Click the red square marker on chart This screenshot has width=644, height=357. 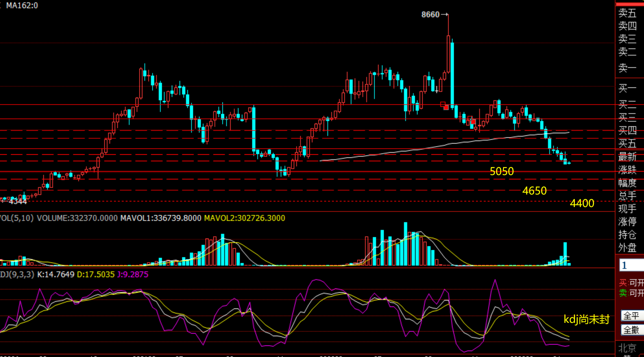446,107
